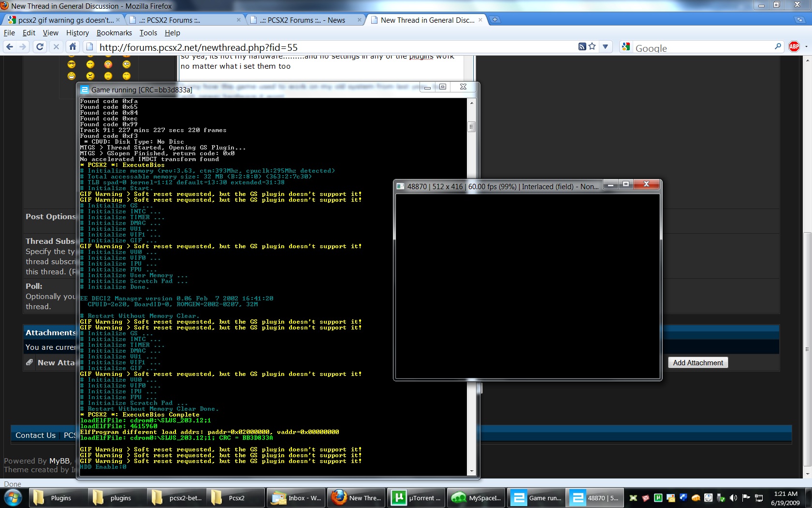Expand the Adblock Plus dropdown arrow
The image size is (812, 508).
click(806, 47)
